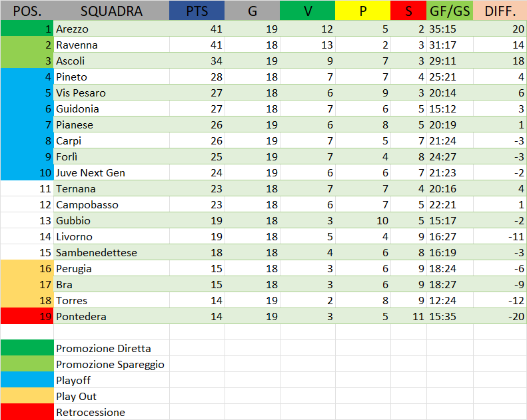Click the blue Playoff legend swatch
The height and width of the screenshot is (420, 527).
(x=27, y=380)
